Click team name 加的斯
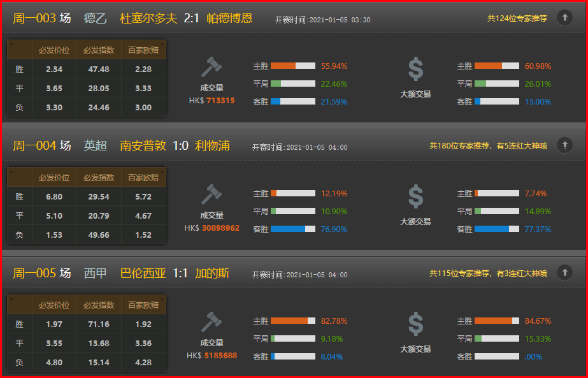The image size is (588, 378). [212, 273]
